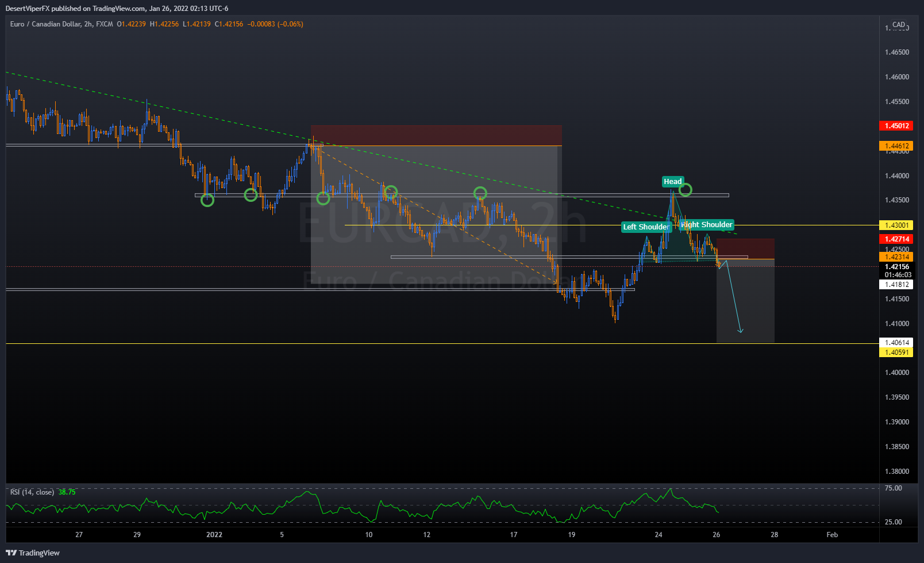Click the 2022 label on time axis
This screenshot has width=924, height=563.
214,535
